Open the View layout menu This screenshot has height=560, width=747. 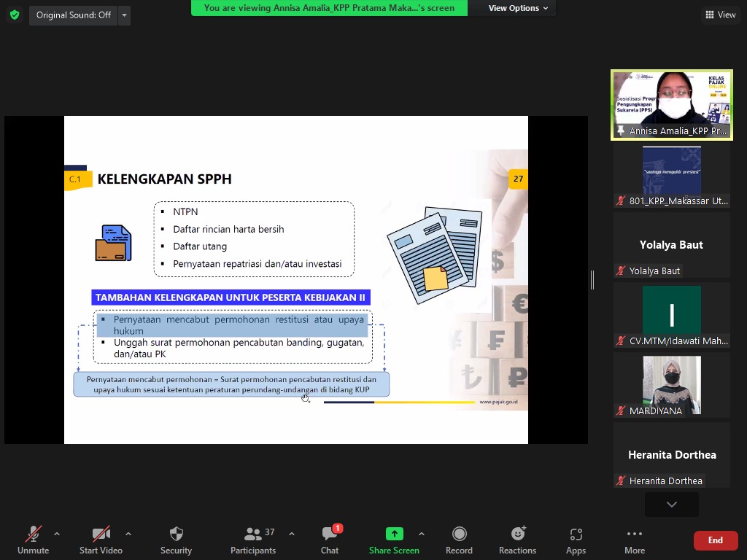pos(721,15)
